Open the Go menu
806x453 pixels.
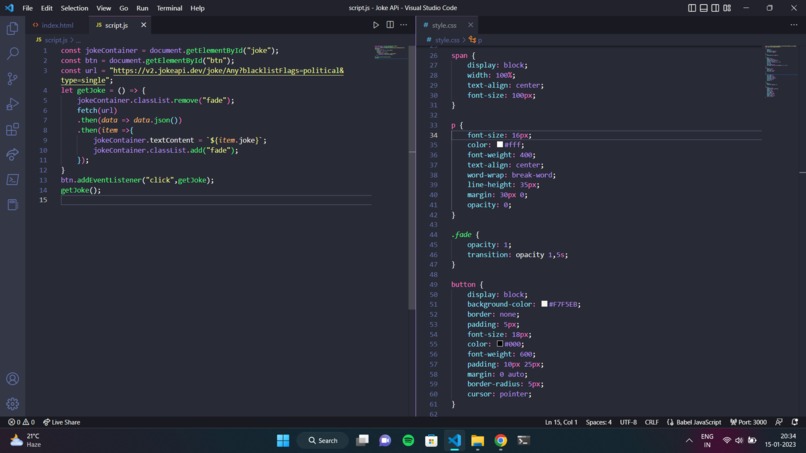coord(124,8)
